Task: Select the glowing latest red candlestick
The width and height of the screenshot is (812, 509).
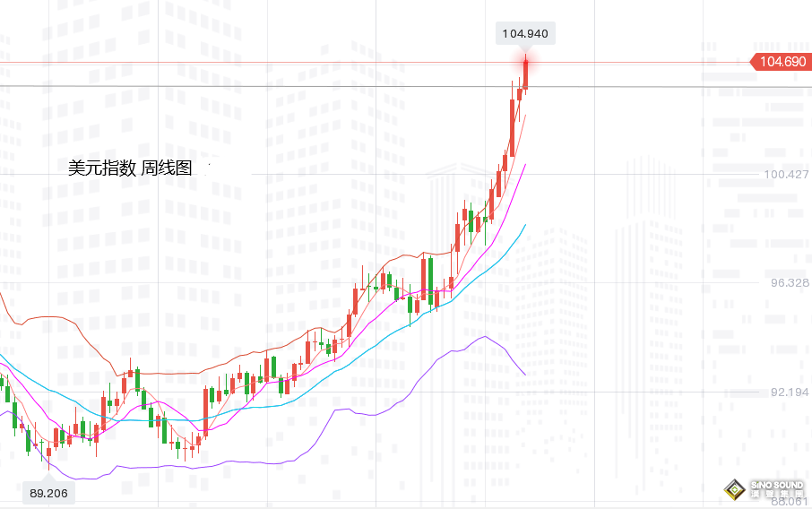Action: click(x=526, y=73)
